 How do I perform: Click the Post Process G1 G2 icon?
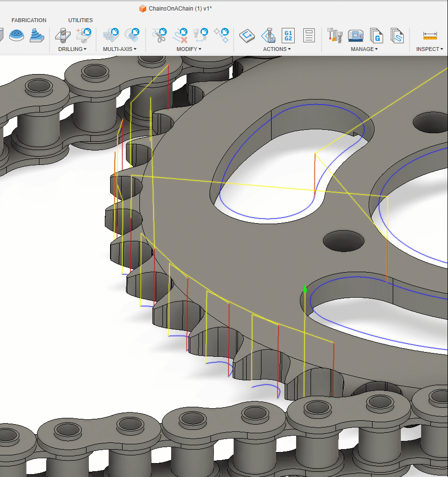click(x=288, y=35)
